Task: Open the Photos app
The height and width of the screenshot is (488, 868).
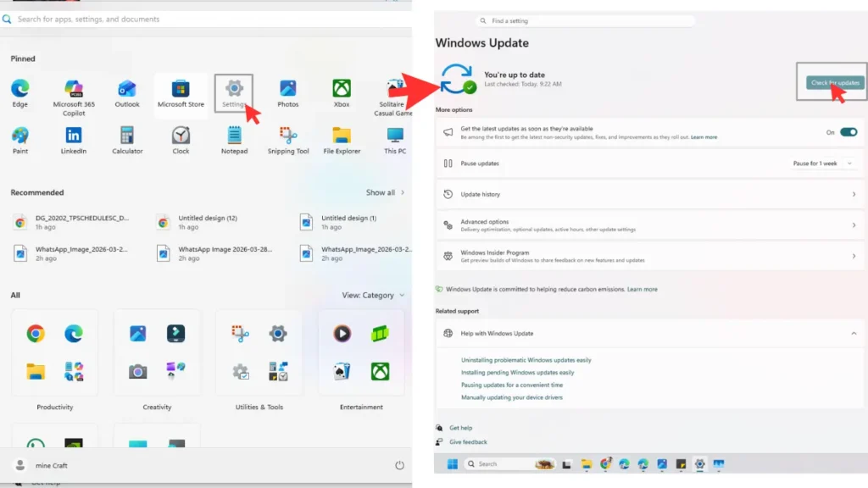Action: pyautogui.click(x=287, y=89)
